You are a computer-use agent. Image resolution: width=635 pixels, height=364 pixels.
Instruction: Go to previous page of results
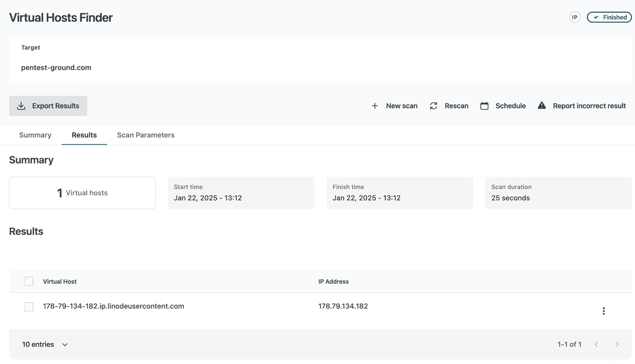tap(596, 345)
